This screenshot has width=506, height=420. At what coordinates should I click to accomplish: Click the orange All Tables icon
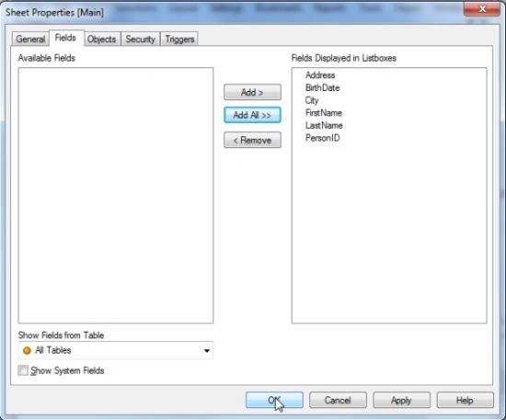point(27,350)
